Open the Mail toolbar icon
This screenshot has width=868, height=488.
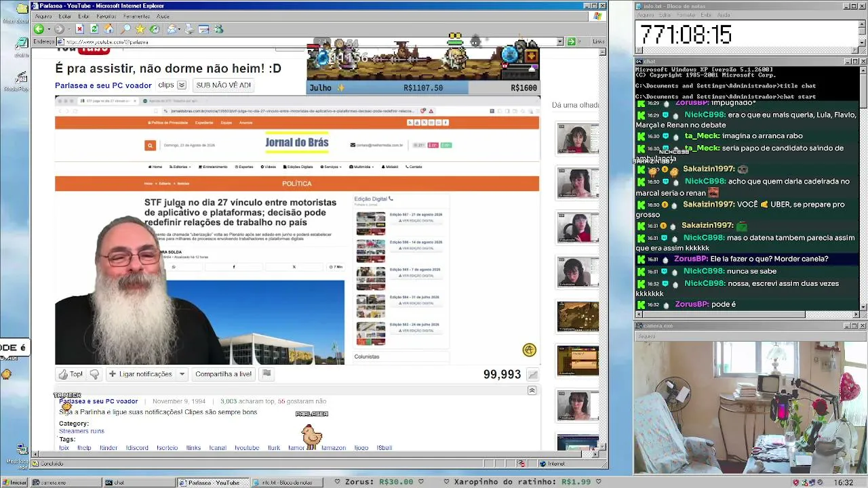tap(172, 29)
